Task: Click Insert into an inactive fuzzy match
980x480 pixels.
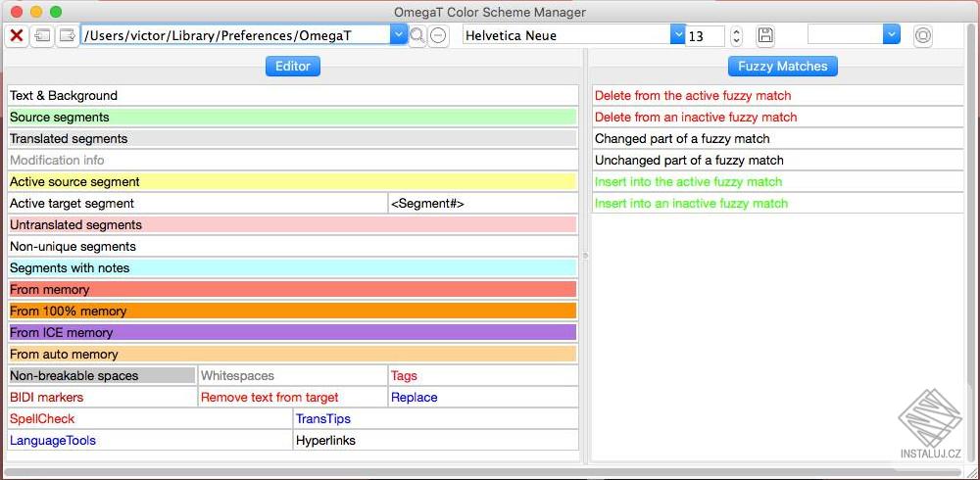Action: pos(777,203)
